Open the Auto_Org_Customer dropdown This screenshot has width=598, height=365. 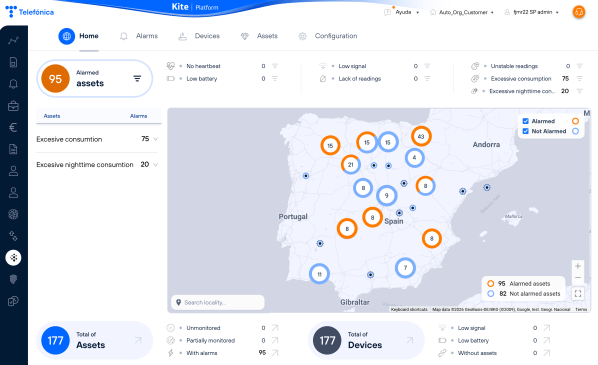(x=462, y=12)
